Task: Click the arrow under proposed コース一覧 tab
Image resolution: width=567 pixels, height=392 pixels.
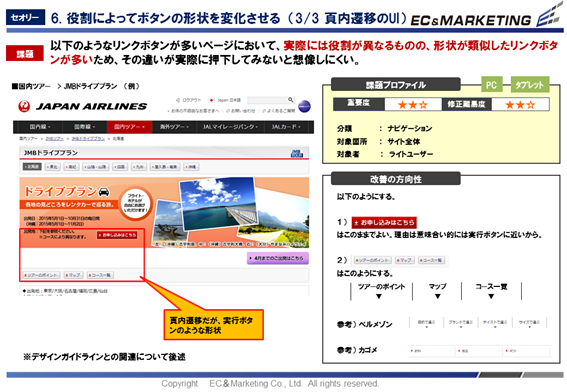Action: pyautogui.click(x=491, y=296)
